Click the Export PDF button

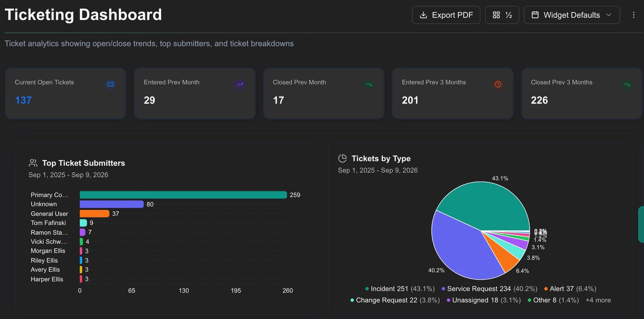(446, 15)
